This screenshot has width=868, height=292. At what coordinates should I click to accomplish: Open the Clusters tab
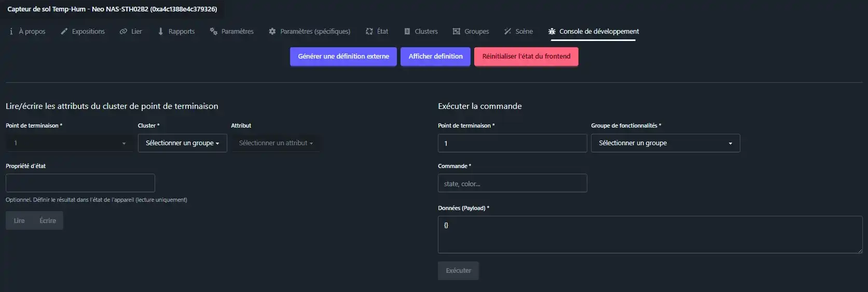pyautogui.click(x=421, y=32)
